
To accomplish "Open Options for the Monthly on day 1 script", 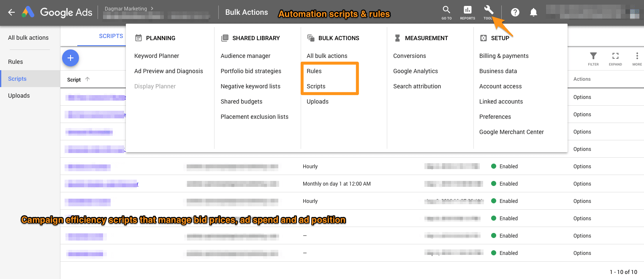I will coord(582,184).
